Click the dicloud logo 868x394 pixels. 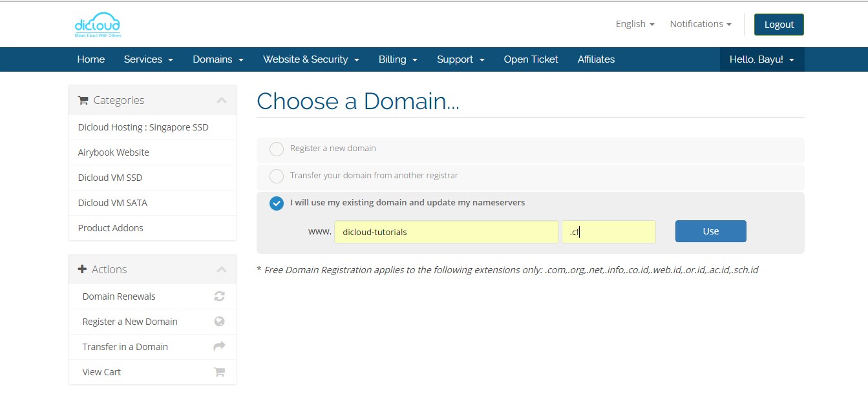point(98,25)
